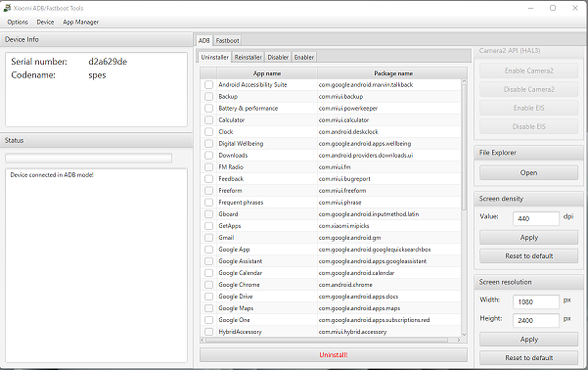Reset screen density to default

(x=528, y=255)
